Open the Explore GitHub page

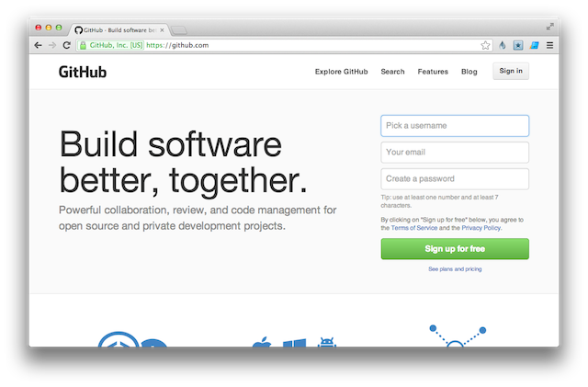pyautogui.click(x=341, y=72)
